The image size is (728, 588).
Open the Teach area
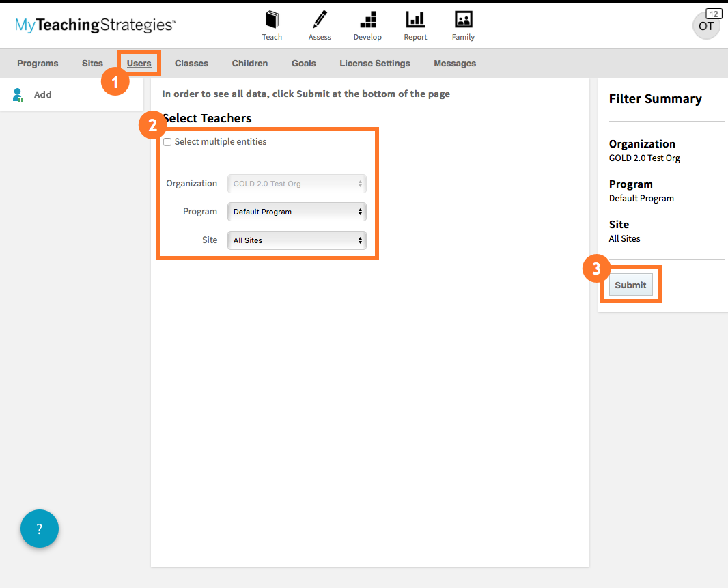pyautogui.click(x=272, y=25)
